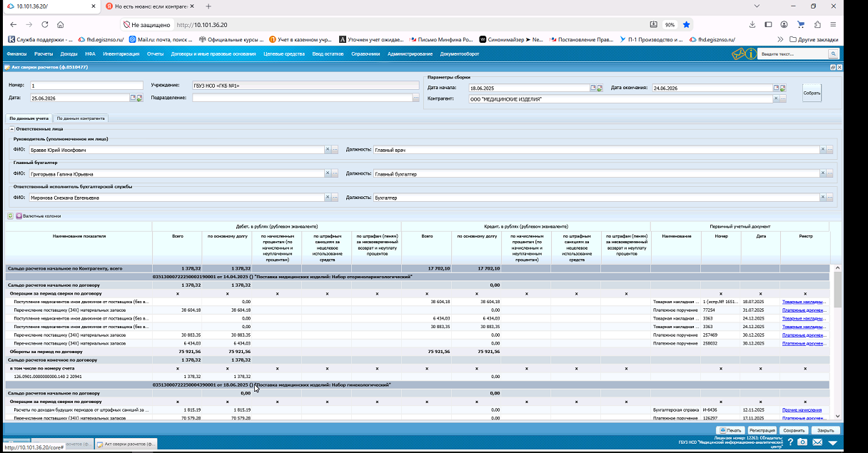
Task: Click the camera screenshot icon in footer
Action: point(803,442)
